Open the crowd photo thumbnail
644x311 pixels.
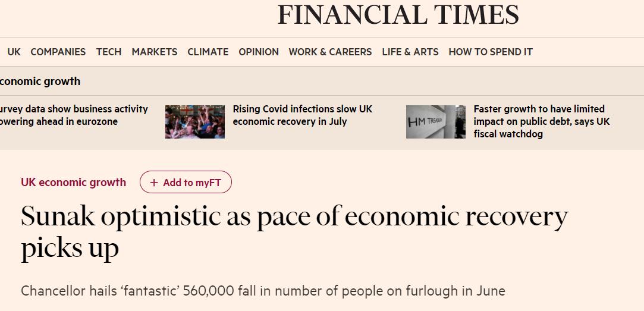pos(195,122)
